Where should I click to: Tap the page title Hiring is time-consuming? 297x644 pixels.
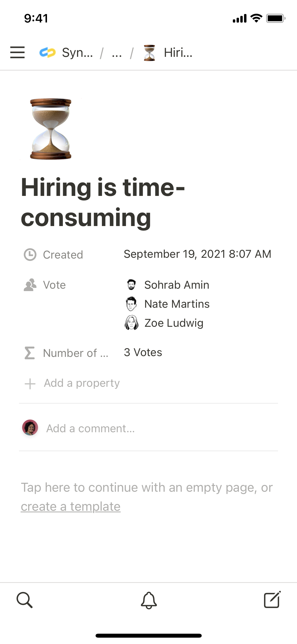pyautogui.click(x=103, y=202)
